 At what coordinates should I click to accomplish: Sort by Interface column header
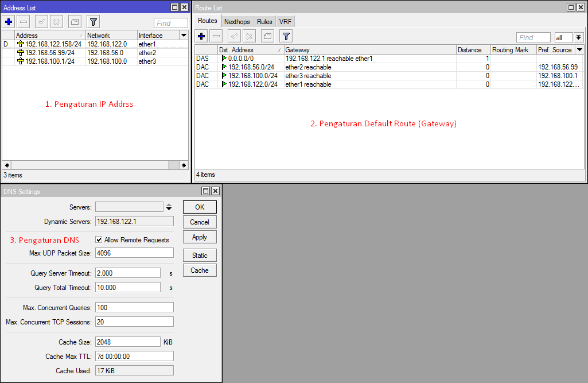(158, 35)
